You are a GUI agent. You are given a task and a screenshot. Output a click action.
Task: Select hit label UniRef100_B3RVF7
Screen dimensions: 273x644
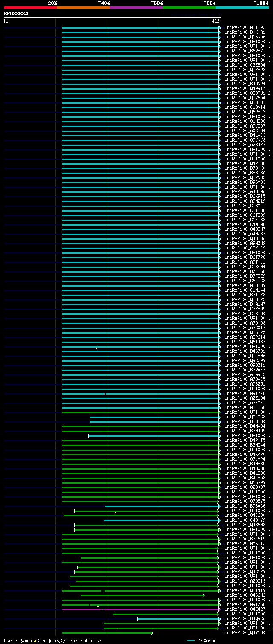click(245, 370)
